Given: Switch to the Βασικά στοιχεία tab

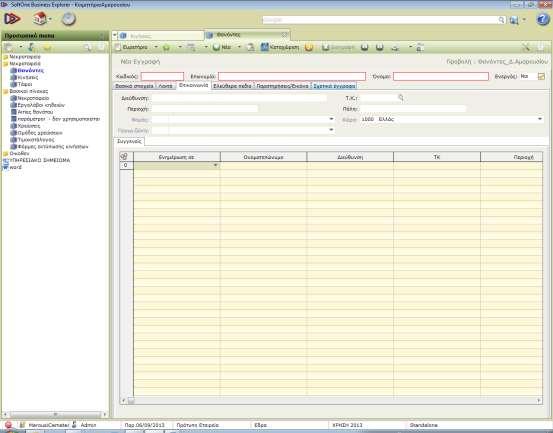Looking at the screenshot, I should [x=134, y=86].
